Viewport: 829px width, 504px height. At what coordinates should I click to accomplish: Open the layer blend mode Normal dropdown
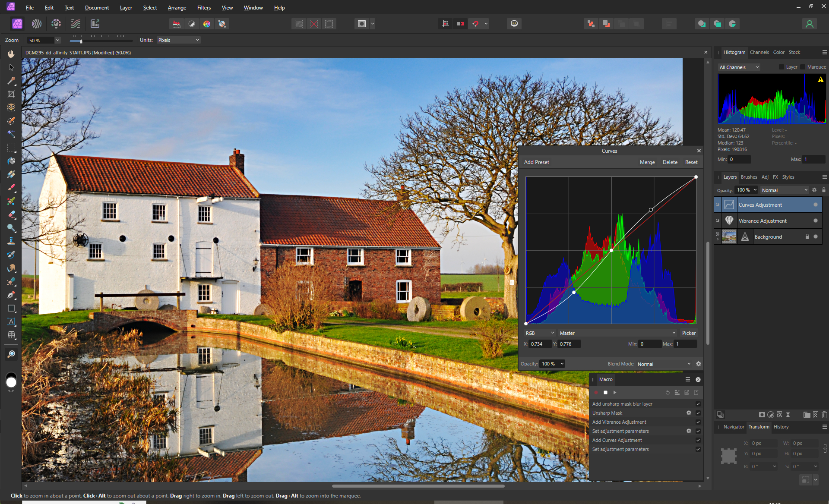(784, 190)
